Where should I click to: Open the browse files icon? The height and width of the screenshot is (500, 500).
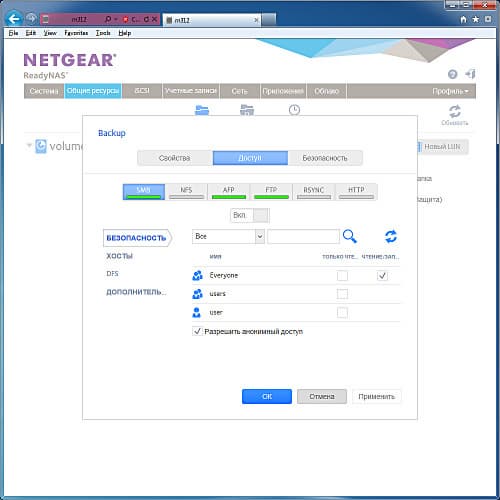click(247, 110)
